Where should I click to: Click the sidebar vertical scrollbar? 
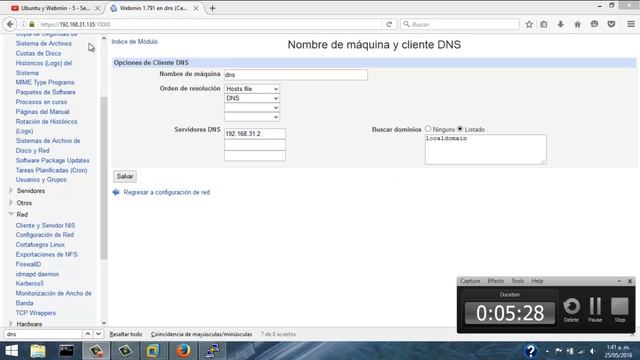click(104, 178)
